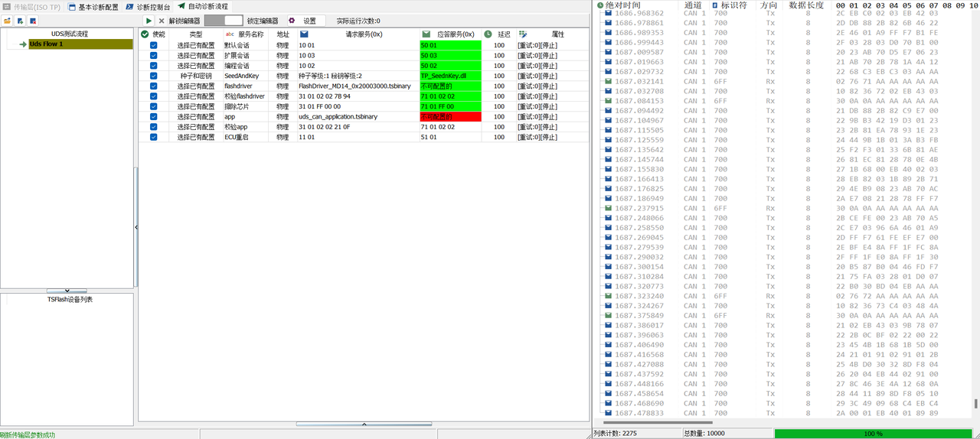Click the 100 % progress bar
Image resolution: width=980 pixels, height=439 pixels.
[x=874, y=434]
